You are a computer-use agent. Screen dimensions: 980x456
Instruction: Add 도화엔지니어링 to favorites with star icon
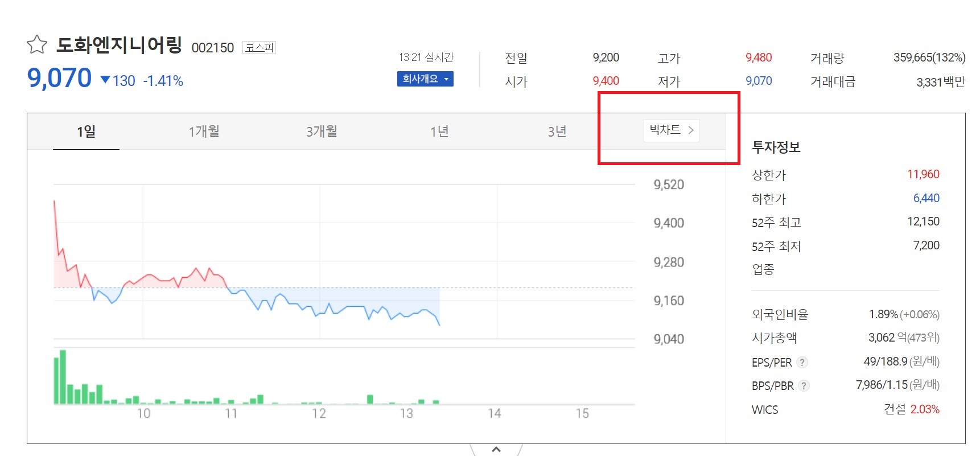pyautogui.click(x=37, y=44)
